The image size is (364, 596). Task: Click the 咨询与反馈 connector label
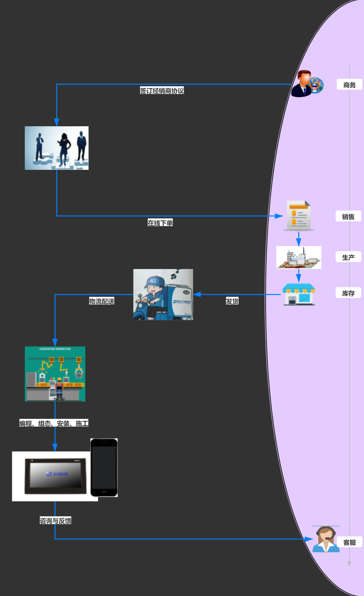click(x=55, y=521)
